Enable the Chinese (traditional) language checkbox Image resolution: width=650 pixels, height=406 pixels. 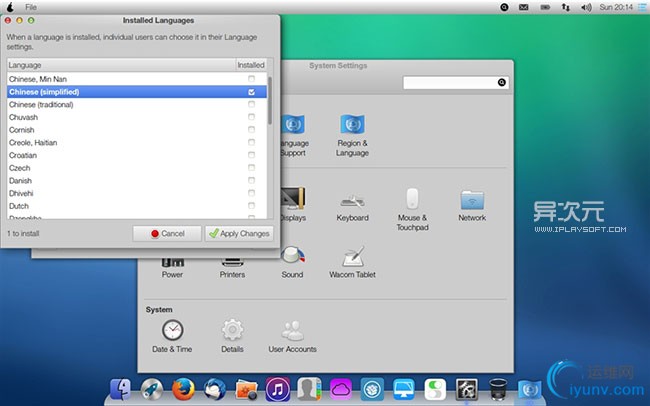[x=251, y=105]
